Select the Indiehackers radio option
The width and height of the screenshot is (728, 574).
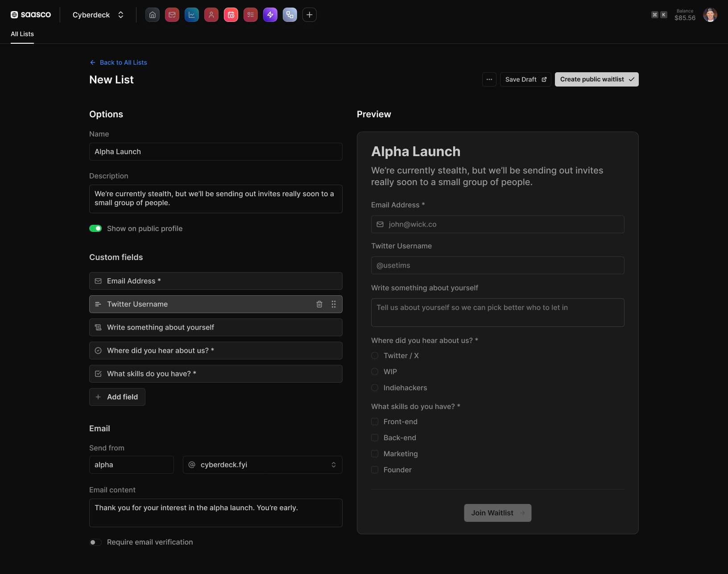(x=375, y=388)
